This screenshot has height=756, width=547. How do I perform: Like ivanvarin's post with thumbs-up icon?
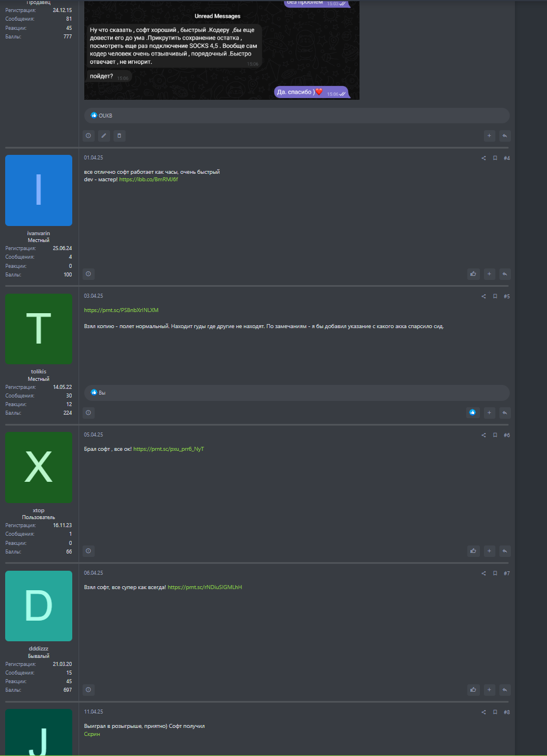click(x=473, y=274)
